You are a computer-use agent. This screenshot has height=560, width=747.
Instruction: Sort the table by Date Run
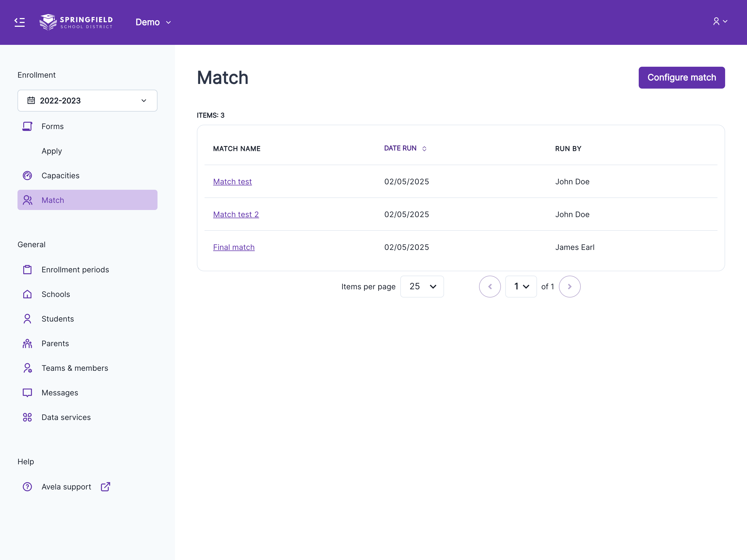click(x=405, y=148)
